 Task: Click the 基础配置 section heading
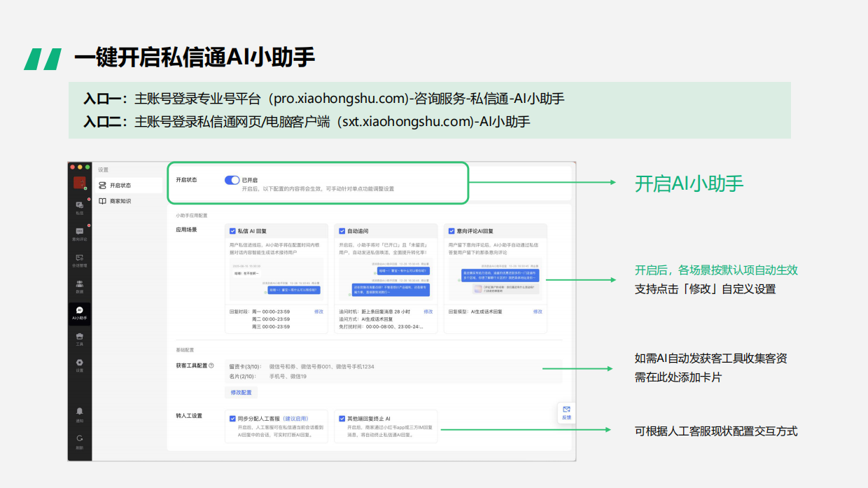(x=185, y=349)
